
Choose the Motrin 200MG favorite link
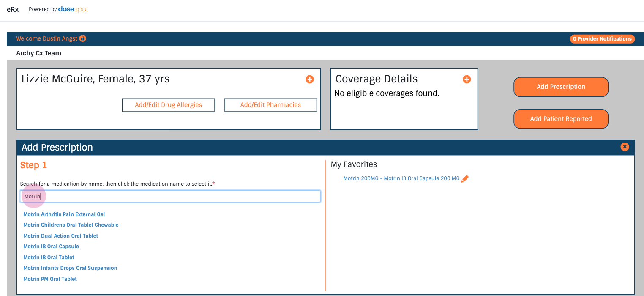401,178
